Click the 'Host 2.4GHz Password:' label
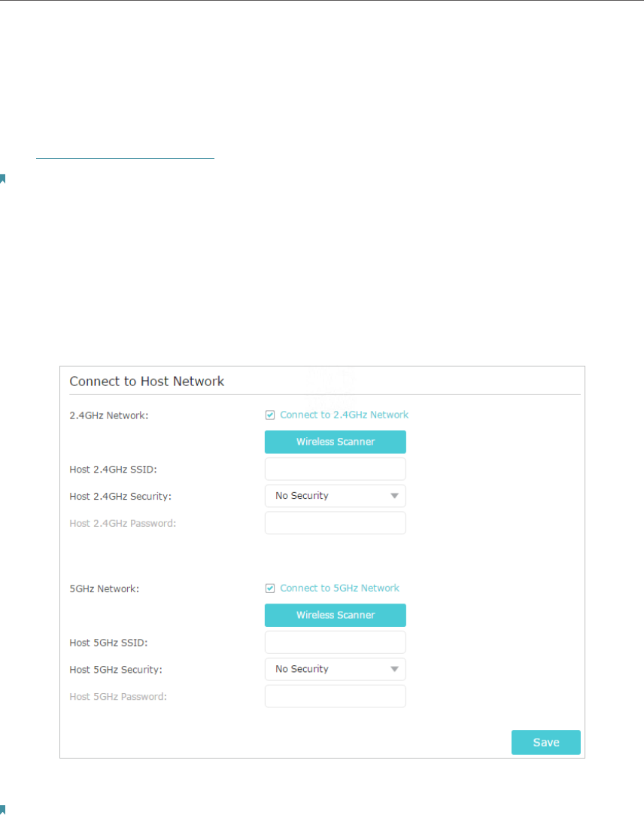644x815 pixels. 123,524
